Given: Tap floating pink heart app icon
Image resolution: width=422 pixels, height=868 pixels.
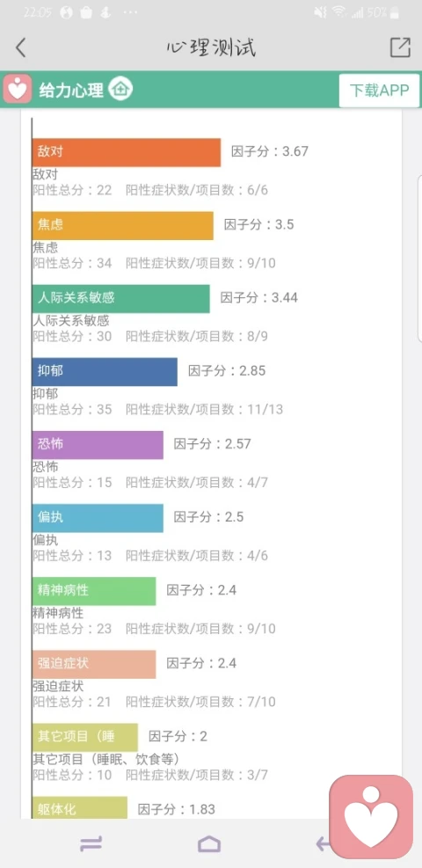Looking at the screenshot, I should tap(371, 817).
